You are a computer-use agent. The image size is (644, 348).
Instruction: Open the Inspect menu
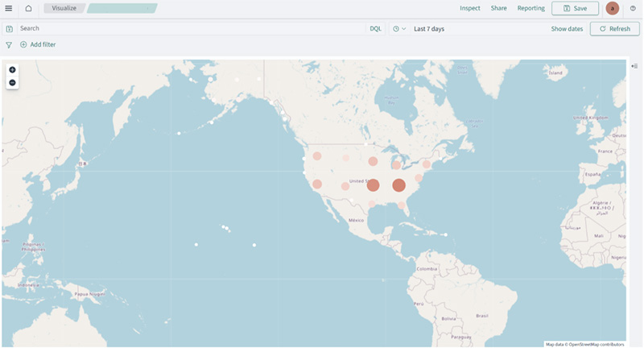tap(469, 8)
